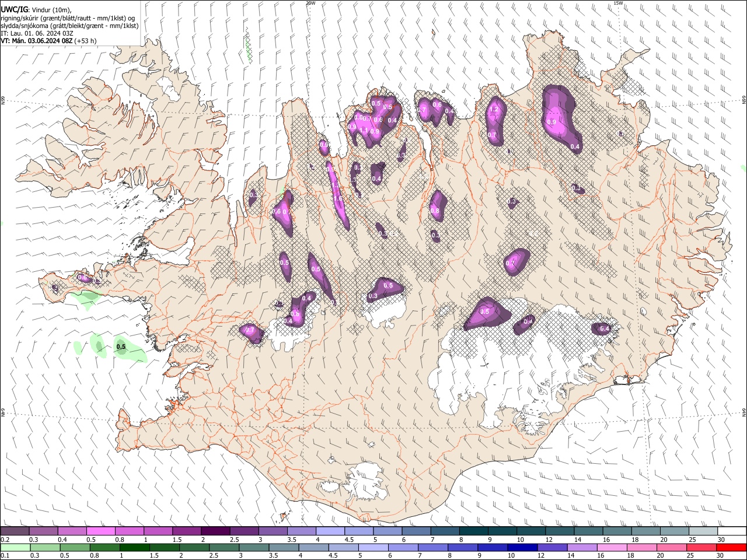Click the 'VT: Mán. 03.06.2024 08Z' valid time
The height and width of the screenshot is (560, 747).
(x=36, y=41)
